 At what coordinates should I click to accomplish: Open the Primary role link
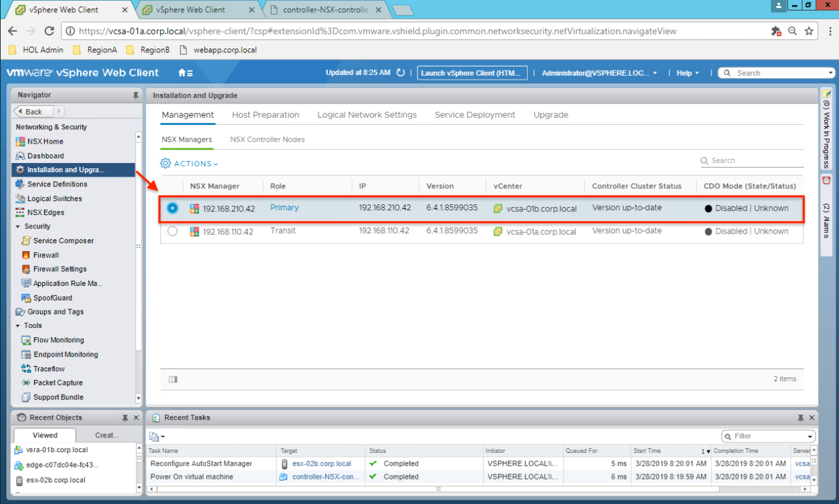pos(285,208)
